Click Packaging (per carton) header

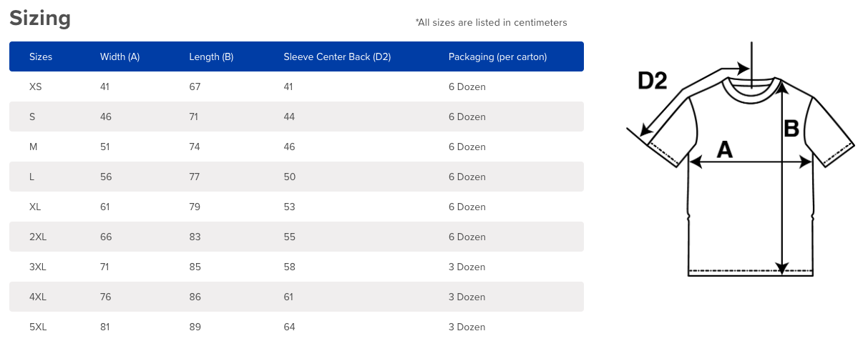pos(497,56)
